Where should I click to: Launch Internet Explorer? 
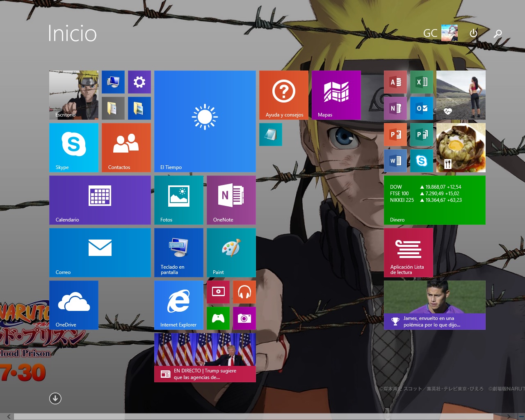pos(179,305)
